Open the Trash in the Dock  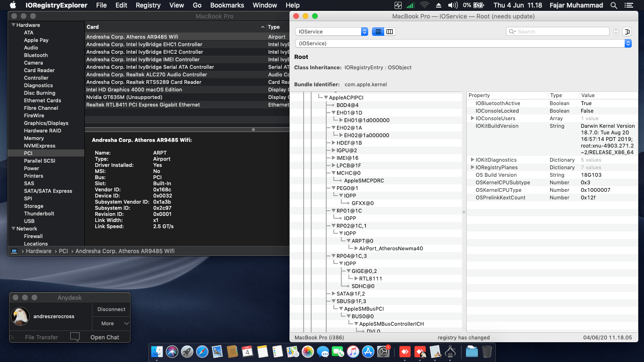point(487,352)
